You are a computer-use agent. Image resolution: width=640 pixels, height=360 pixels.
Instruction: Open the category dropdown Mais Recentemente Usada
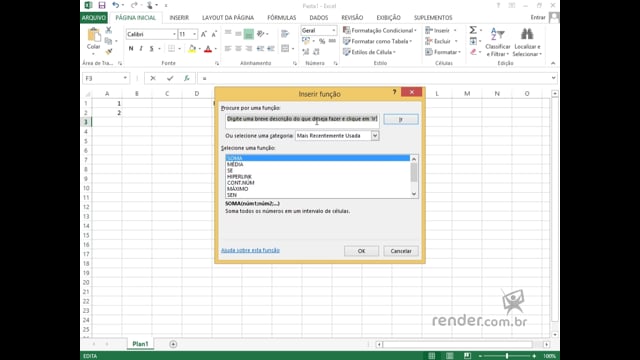click(375, 136)
